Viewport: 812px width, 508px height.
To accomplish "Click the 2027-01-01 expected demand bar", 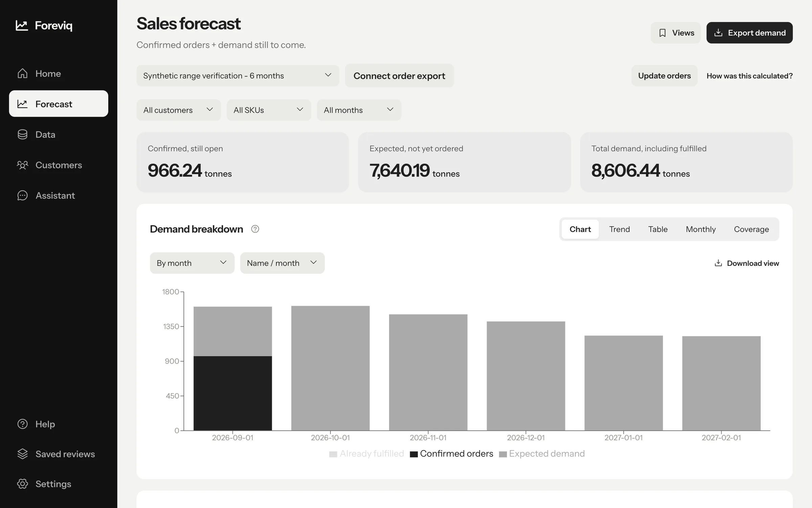I will click(x=624, y=383).
